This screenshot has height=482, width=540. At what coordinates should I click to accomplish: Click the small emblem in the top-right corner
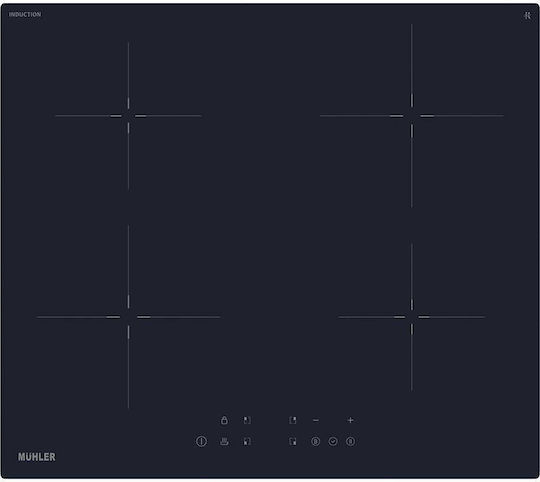coord(527,15)
